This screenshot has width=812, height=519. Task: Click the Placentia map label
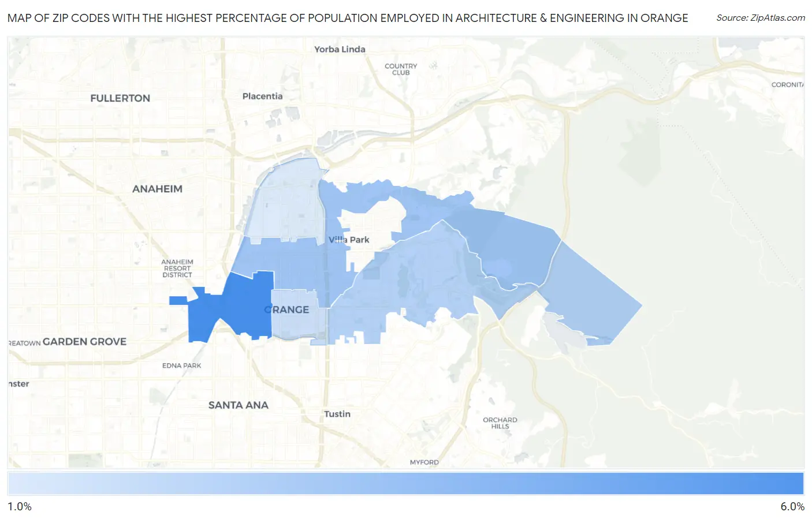pyautogui.click(x=263, y=96)
